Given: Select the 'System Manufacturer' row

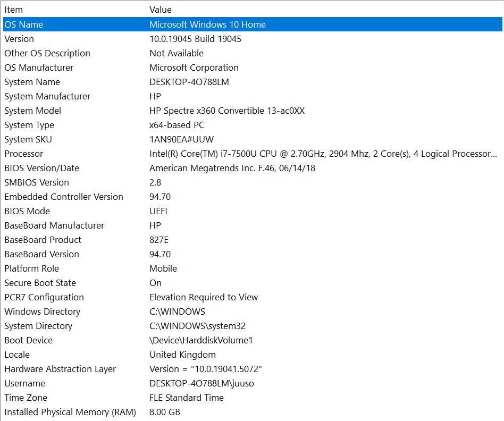Looking at the screenshot, I should click(47, 96).
